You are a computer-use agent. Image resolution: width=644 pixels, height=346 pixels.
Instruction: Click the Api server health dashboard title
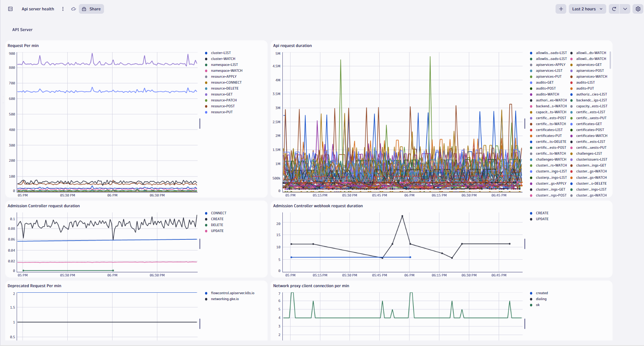[x=38, y=9]
